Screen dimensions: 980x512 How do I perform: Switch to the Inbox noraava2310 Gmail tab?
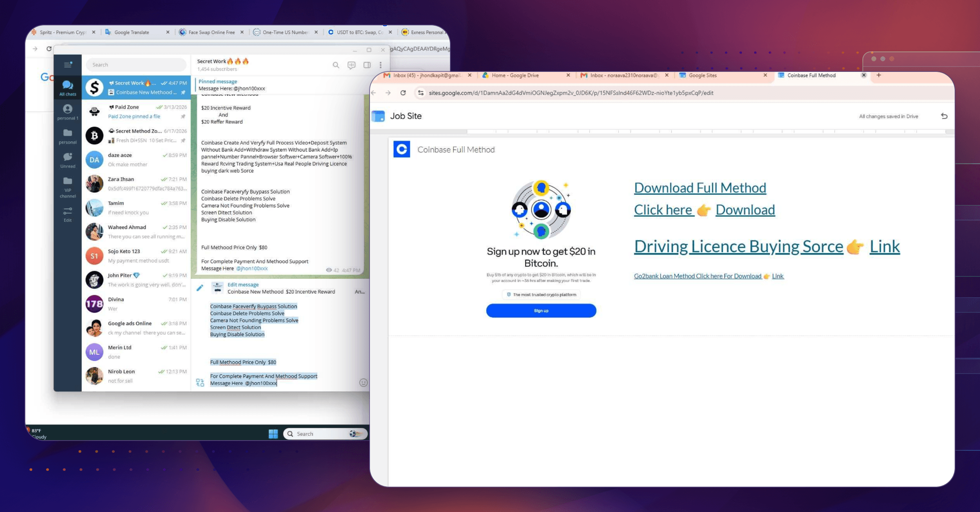point(625,75)
